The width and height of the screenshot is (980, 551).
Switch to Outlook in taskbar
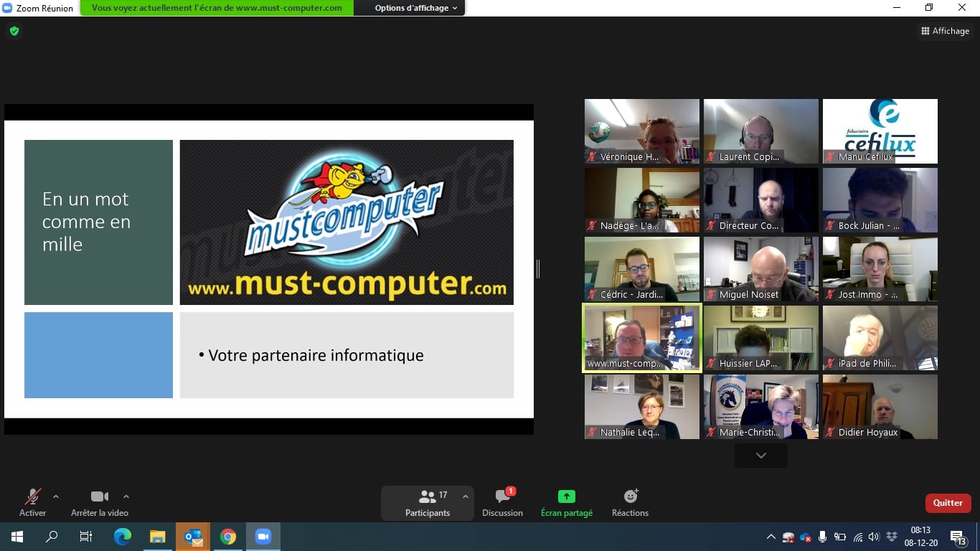tap(193, 537)
